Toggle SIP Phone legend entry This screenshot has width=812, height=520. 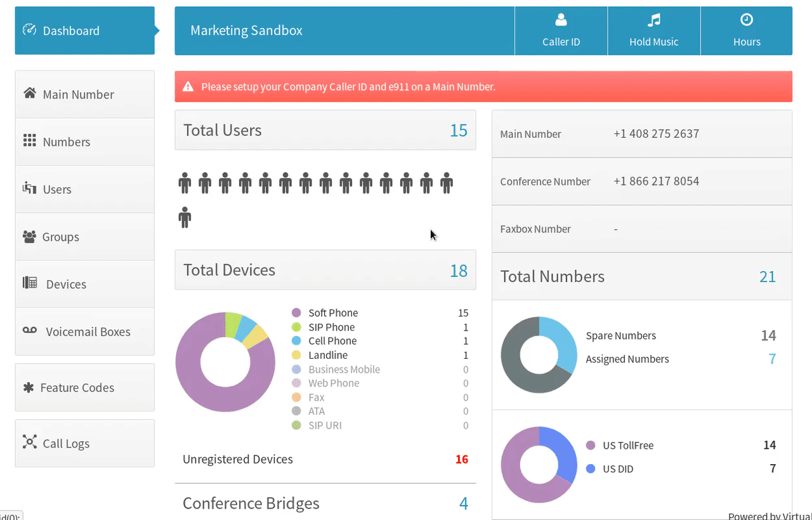click(331, 327)
